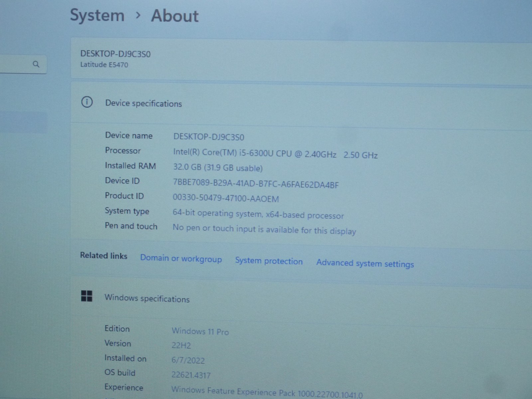The height and width of the screenshot is (399, 532).
Task: Open System protection link
Action: [269, 261]
